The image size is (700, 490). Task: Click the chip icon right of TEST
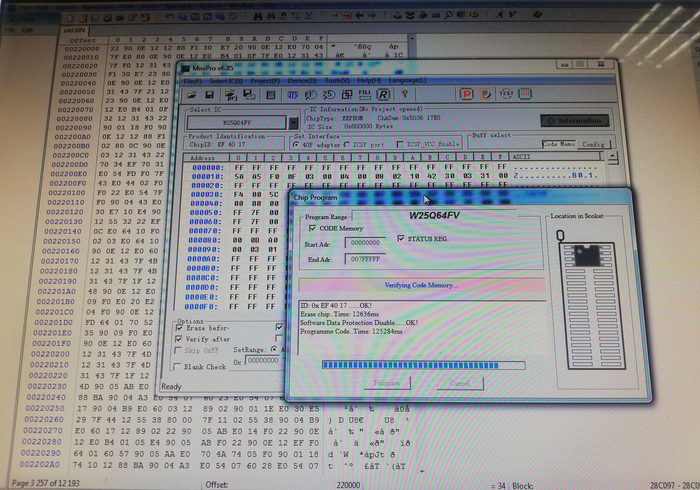click(x=525, y=94)
